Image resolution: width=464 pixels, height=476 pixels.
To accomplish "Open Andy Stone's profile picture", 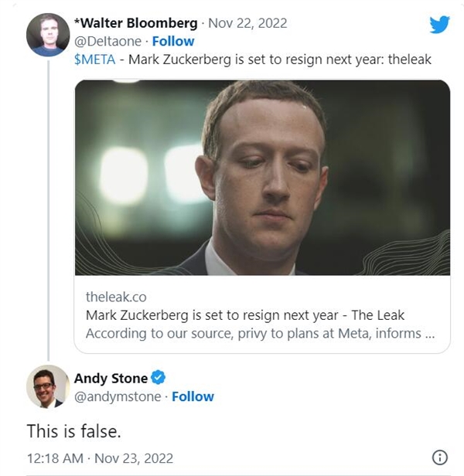I will click(x=48, y=386).
